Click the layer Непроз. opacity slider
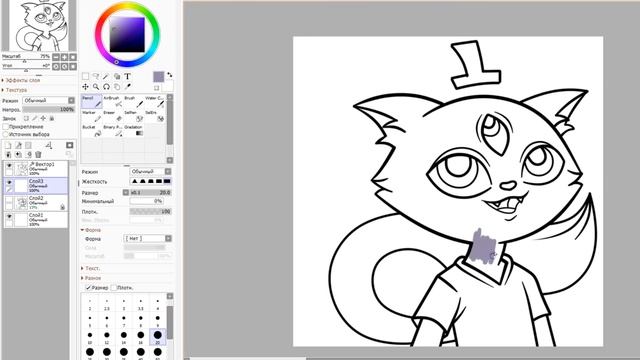The height and width of the screenshot is (360, 640). (49, 109)
